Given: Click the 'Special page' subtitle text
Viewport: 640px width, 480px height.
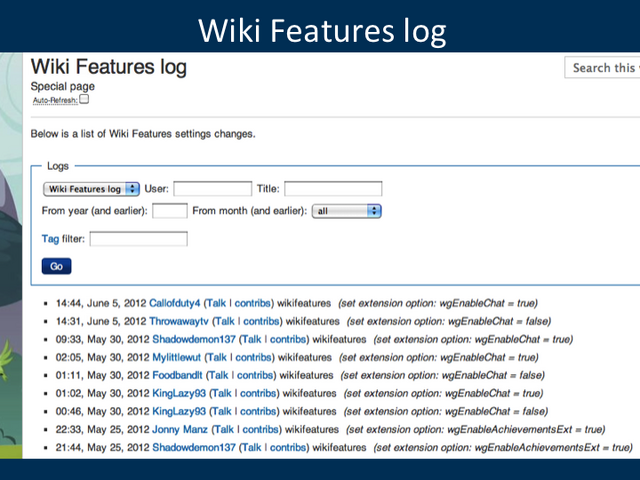Looking at the screenshot, I should 62,86.
